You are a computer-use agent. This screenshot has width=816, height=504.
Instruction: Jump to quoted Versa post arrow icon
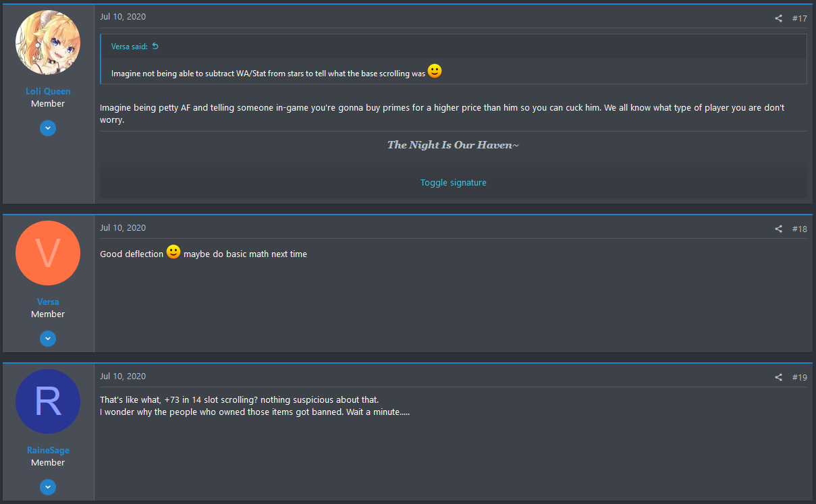(x=155, y=47)
